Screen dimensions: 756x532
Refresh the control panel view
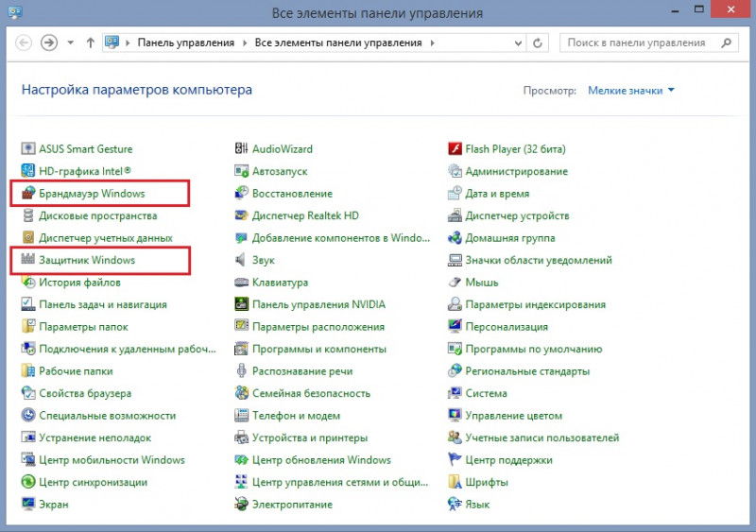click(537, 43)
